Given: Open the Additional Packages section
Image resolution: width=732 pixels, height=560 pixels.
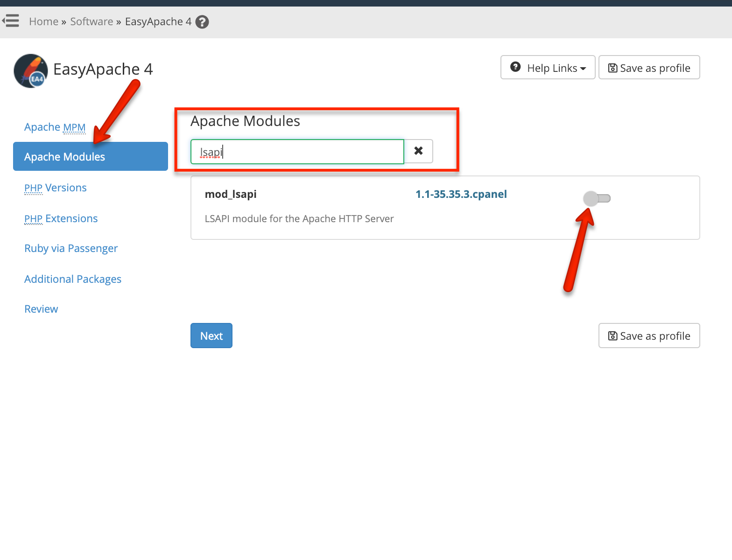Looking at the screenshot, I should (73, 280).
